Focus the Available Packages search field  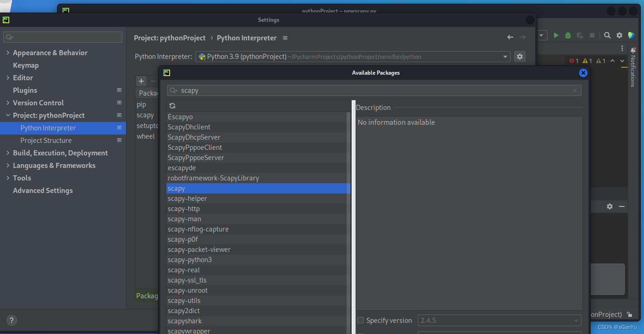[x=374, y=90]
